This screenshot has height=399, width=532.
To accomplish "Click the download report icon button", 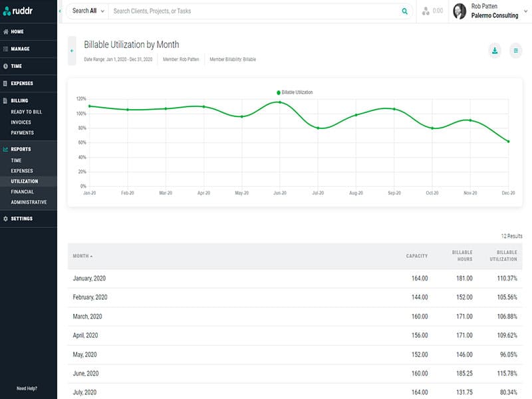I will (x=494, y=51).
